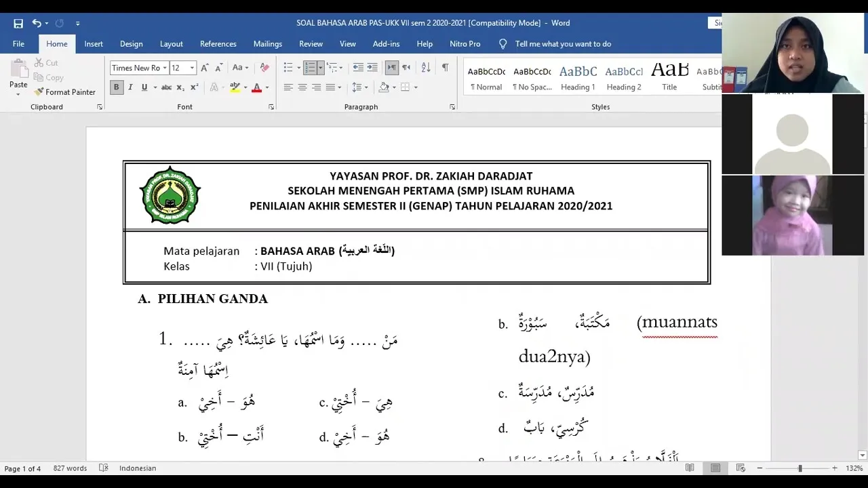This screenshot has height=488, width=868.
Task: Show or hide paragraph marks
Action: 445,68
